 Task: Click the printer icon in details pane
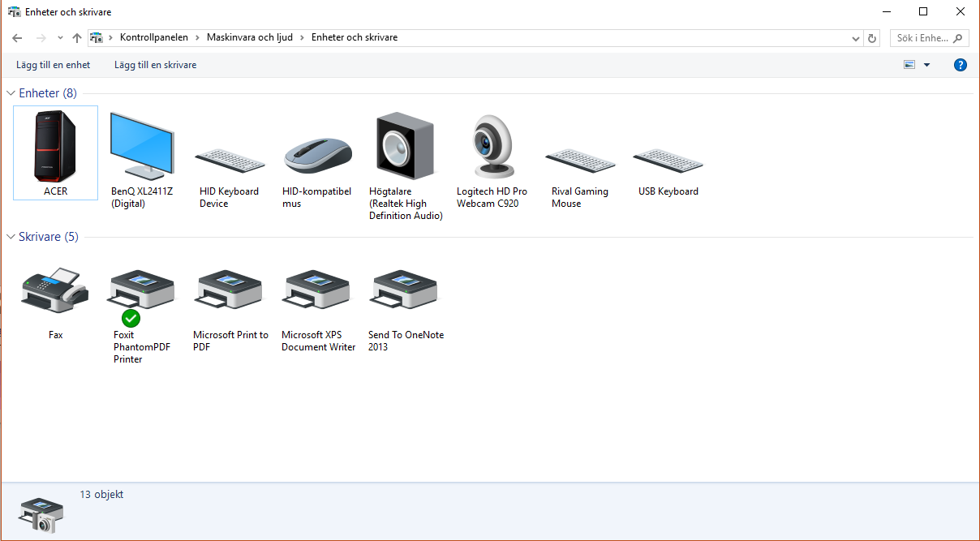41,514
